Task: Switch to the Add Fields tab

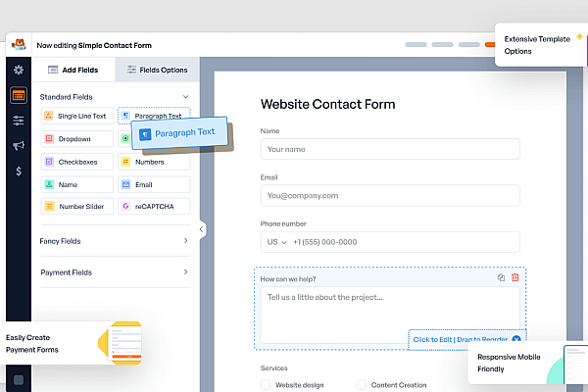Action: point(73,70)
